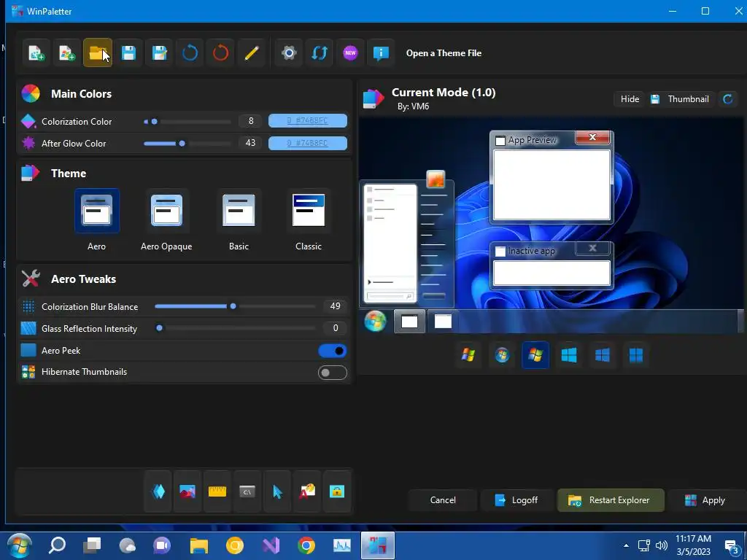Click the volume speaker icon in the system tray
This screenshot has width=747, height=560.
pos(661,545)
